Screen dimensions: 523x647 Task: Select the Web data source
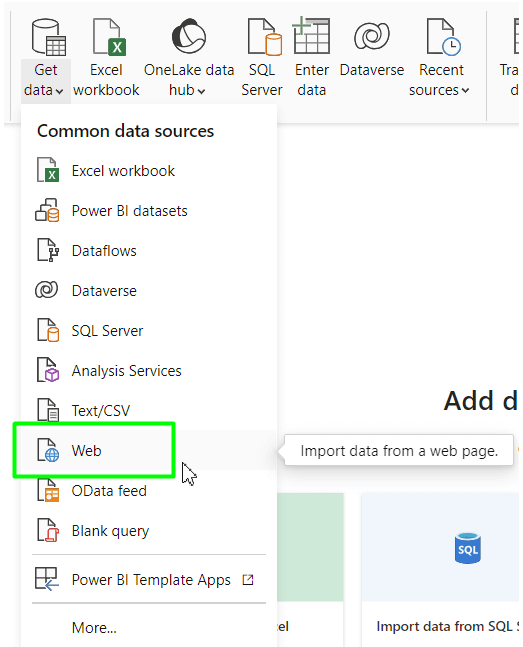point(149,450)
